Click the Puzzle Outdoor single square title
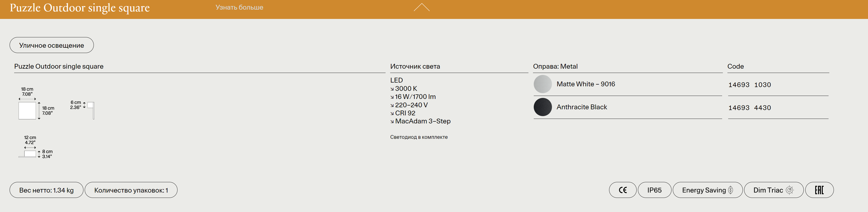This screenshot has height=212, width=868. pyautogui.click(x=80, y=8)
